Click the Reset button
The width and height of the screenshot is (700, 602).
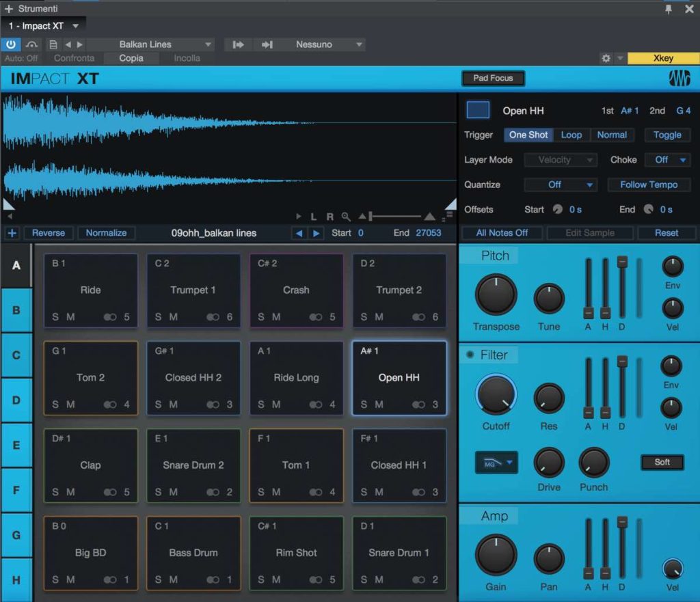(x=666, y=233)
